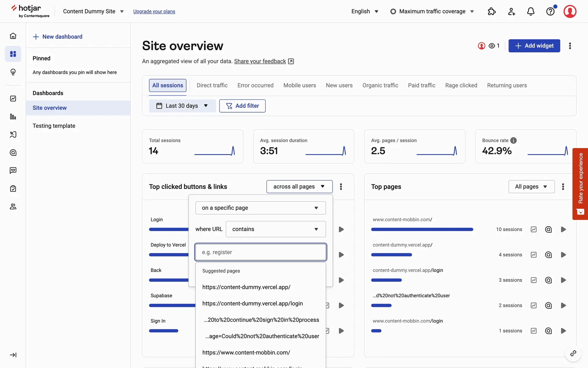Open the integrations puzzle icon

point(492,11)
